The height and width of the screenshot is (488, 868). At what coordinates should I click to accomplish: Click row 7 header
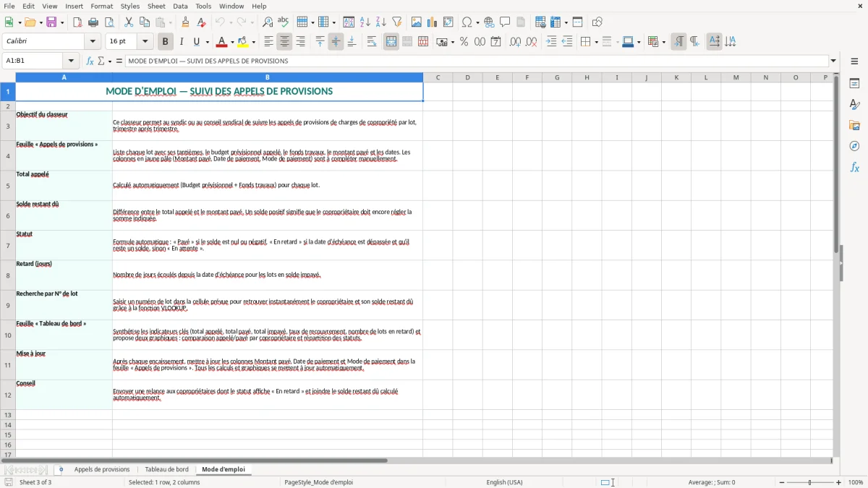(8, 245)
